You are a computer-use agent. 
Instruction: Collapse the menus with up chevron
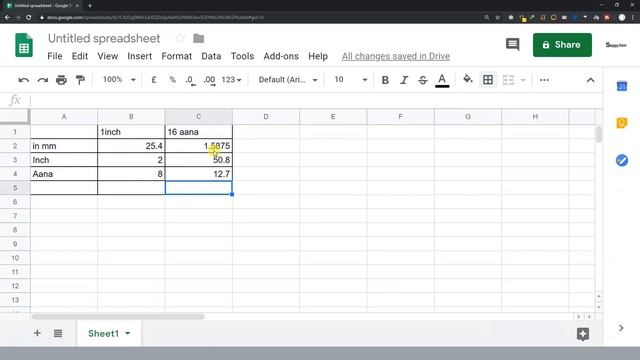point(590,80)
